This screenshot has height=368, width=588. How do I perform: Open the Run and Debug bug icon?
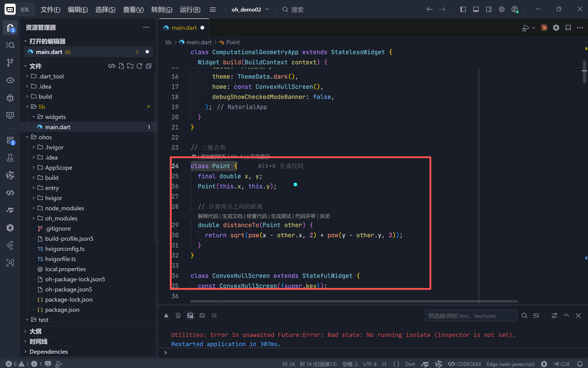click(10, 98)
